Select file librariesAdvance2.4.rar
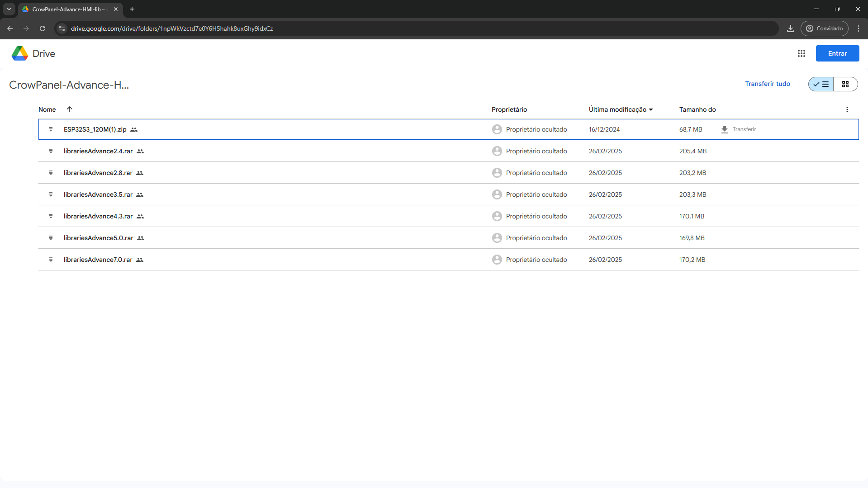The width and height of the screenshot is (868, 488). 448,151
